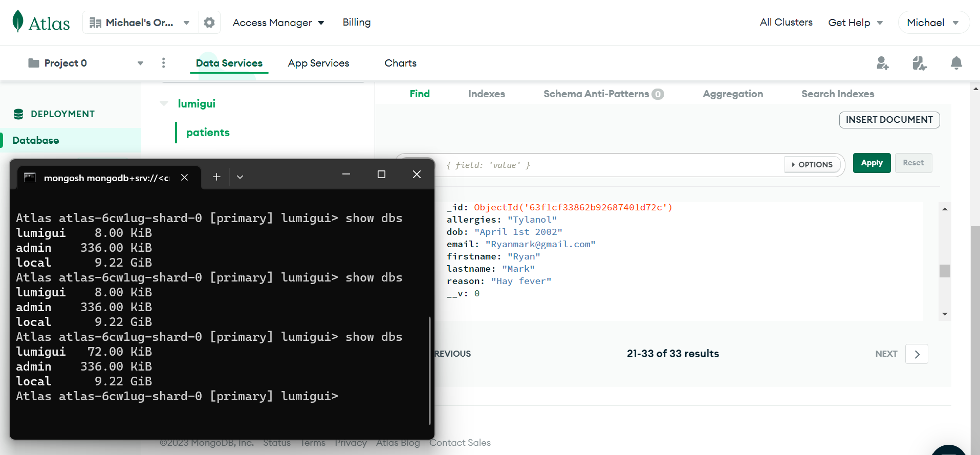Click the Project 0 folder icon
980x455 pixels.
tap(34, 63)
